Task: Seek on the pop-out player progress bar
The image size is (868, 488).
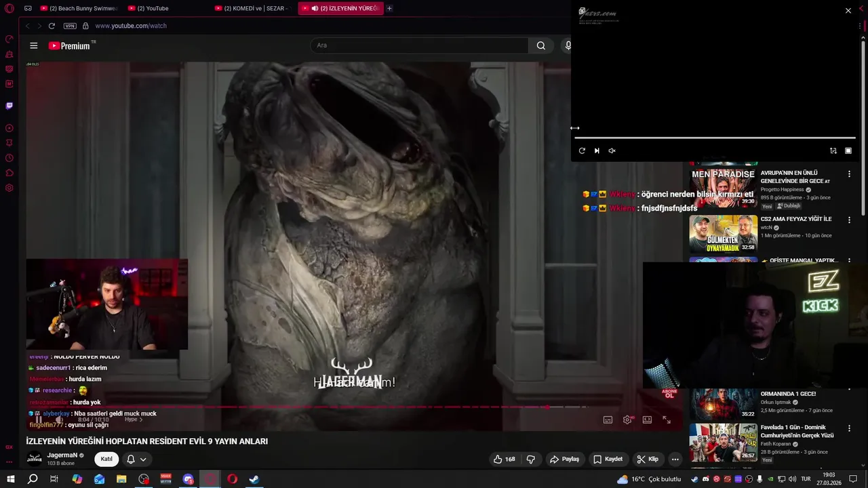Action: [715, 138]
